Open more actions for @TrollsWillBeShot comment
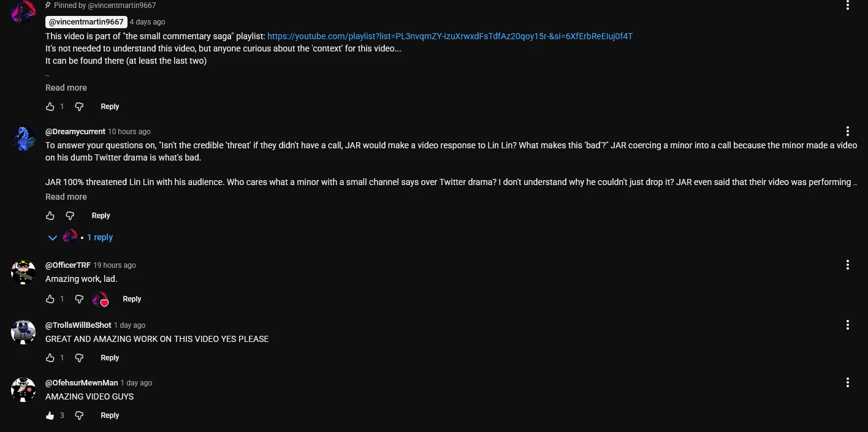 848,325
